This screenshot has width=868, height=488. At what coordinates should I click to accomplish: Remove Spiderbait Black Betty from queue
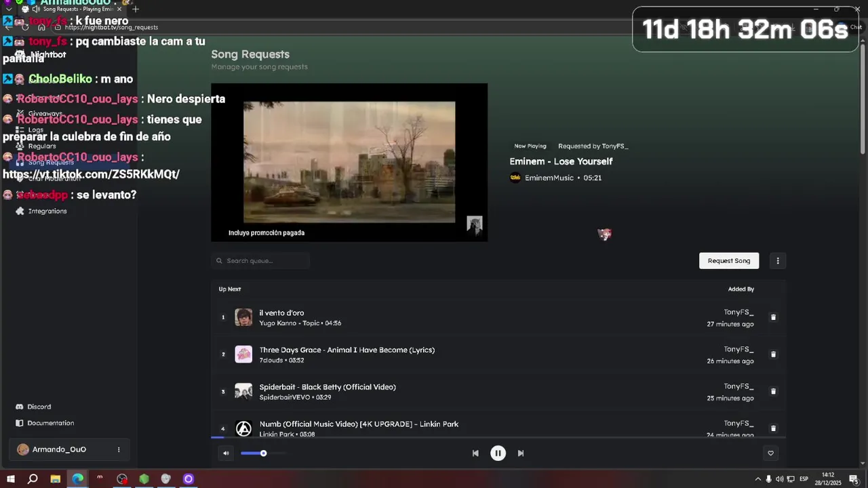coord(773,391)
